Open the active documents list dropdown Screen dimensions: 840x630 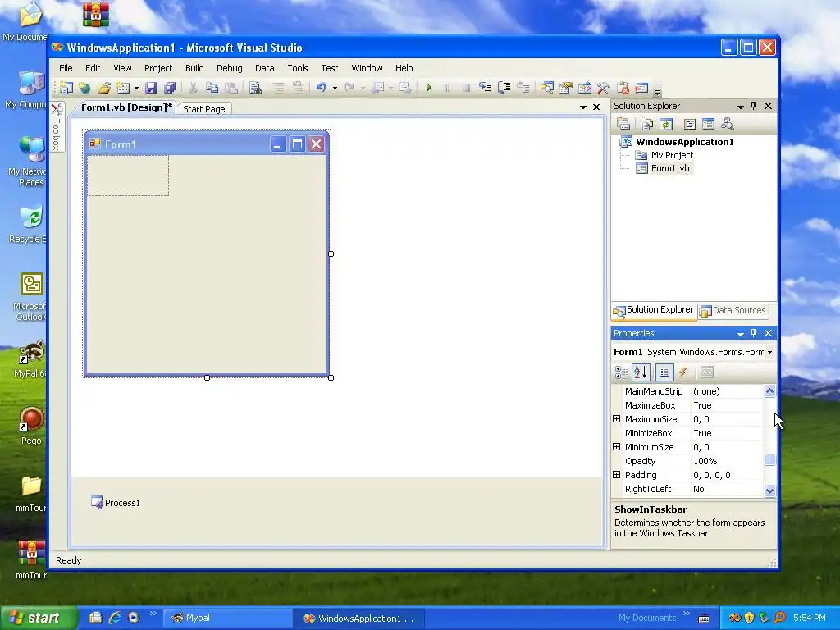583,107
